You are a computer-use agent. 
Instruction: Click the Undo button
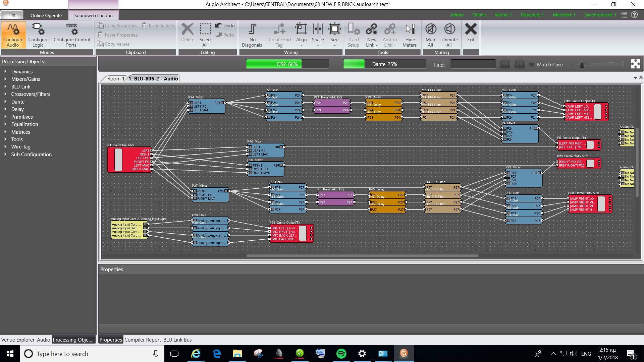pos(225,25)
